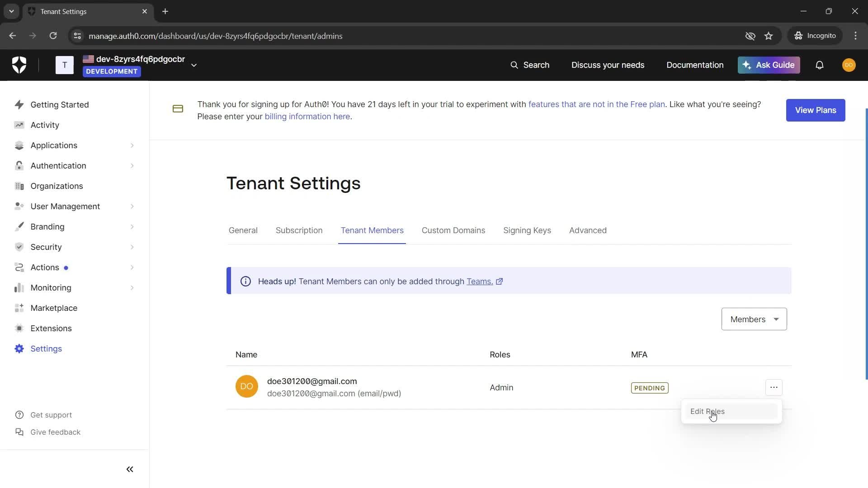Click the Activity chart icon

click(19, 125)
